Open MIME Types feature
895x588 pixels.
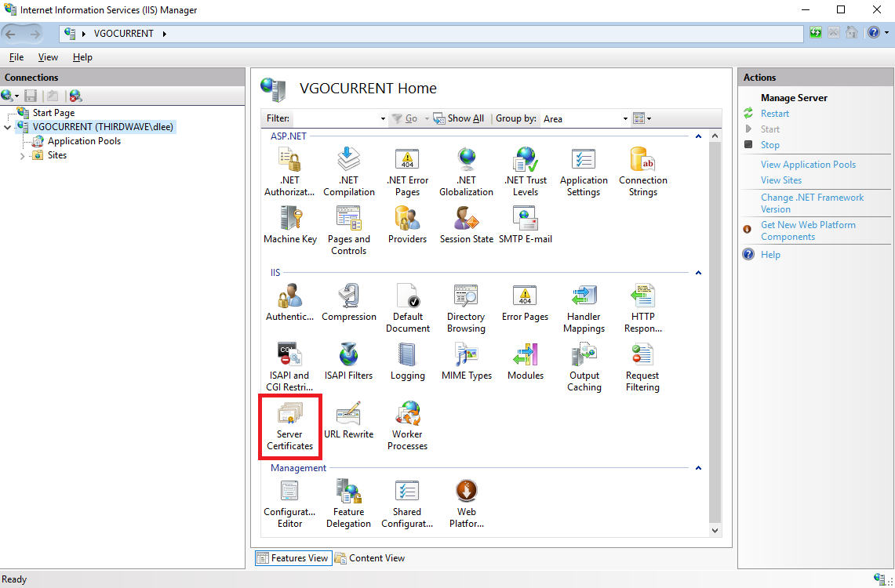[x=467, y=361]
